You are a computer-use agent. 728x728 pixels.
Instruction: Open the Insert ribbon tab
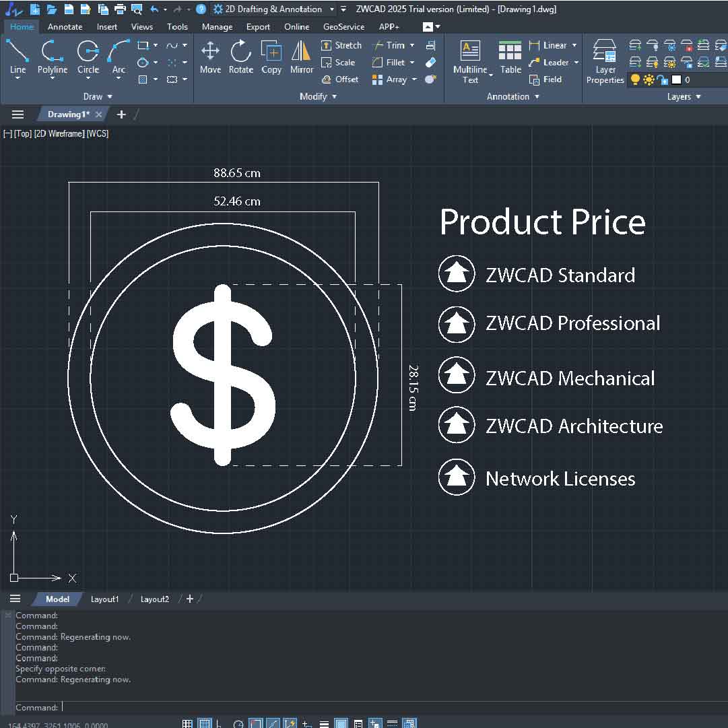tap(107, 27)
